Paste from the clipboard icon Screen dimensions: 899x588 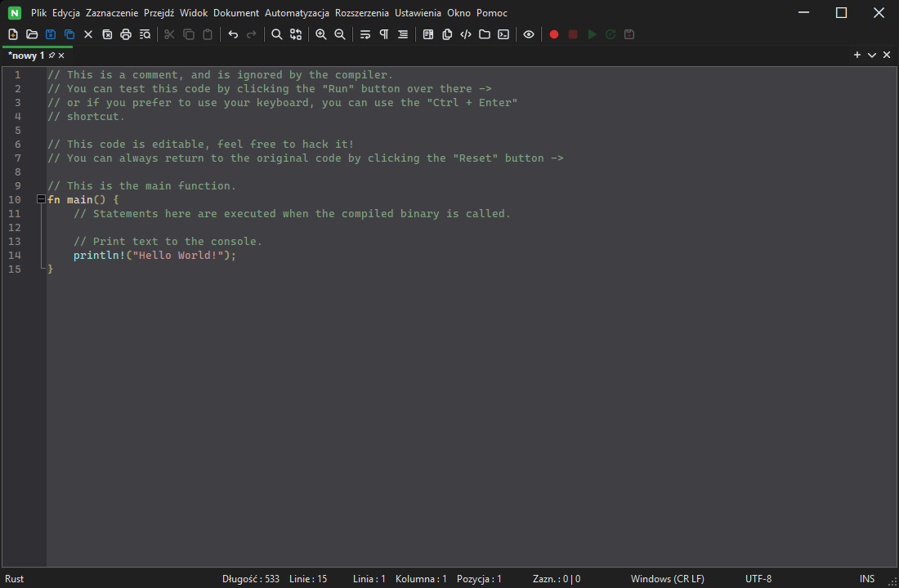point(208,34)
